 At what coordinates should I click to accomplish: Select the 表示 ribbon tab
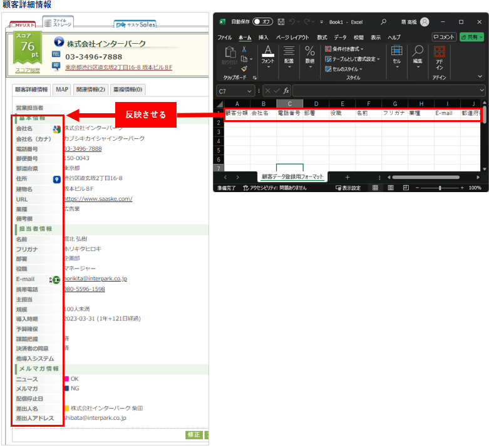point(376,38)
